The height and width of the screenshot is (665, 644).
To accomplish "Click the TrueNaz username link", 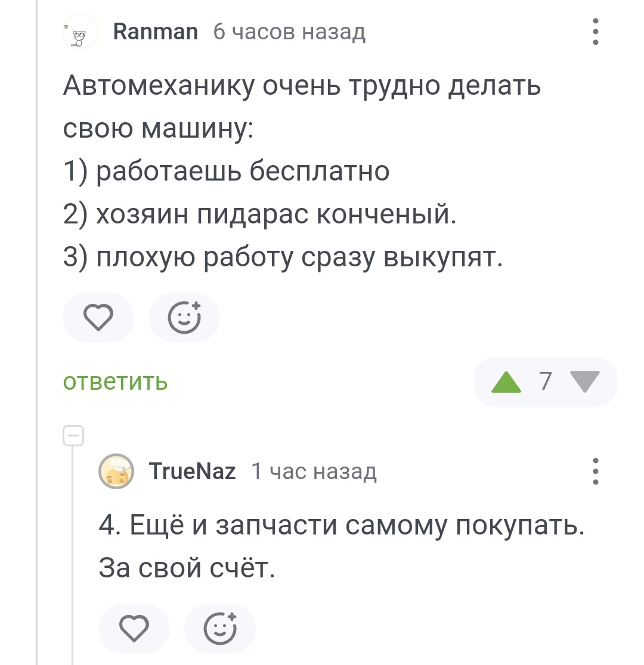I will click(x=192, y=472).
